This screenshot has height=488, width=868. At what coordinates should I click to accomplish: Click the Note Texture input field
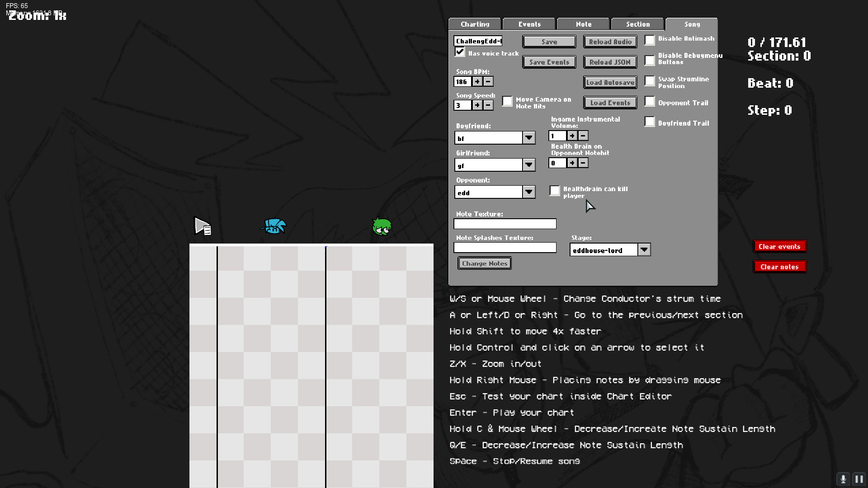[505, 224]
